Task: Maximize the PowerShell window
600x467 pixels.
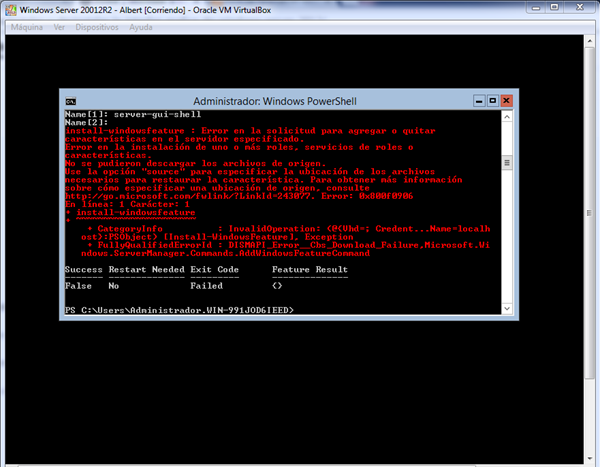Action: [x=492, y=101]
